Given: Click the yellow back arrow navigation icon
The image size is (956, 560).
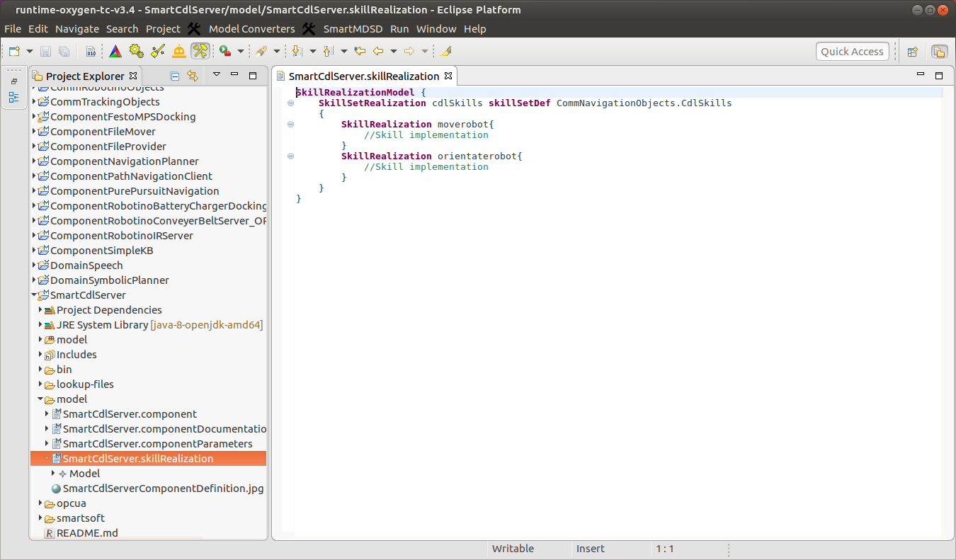Looking at the screenshot, I should point(377,51).
